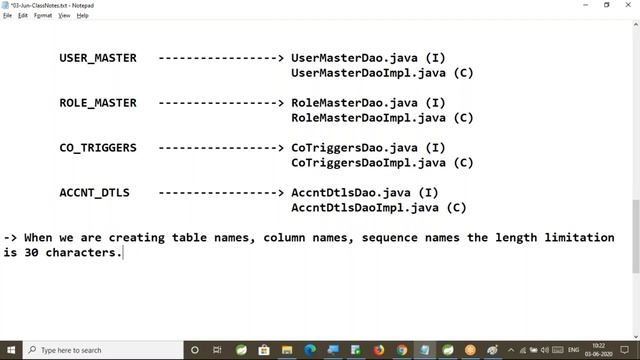Click the active Notepad taskbar button

click(424, 350)
